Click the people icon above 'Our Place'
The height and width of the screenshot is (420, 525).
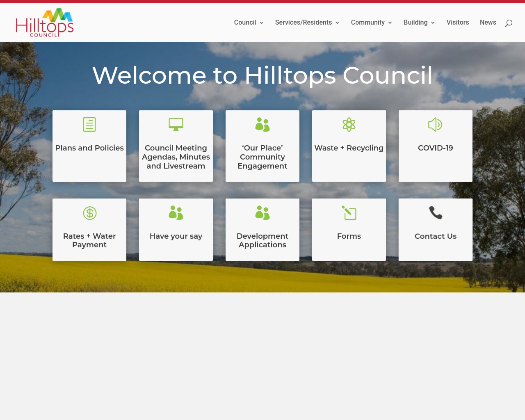point(262,124)
